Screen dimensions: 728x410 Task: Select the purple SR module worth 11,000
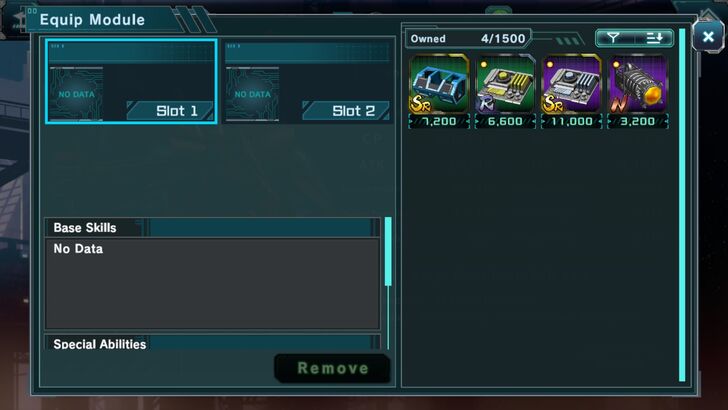572,91
